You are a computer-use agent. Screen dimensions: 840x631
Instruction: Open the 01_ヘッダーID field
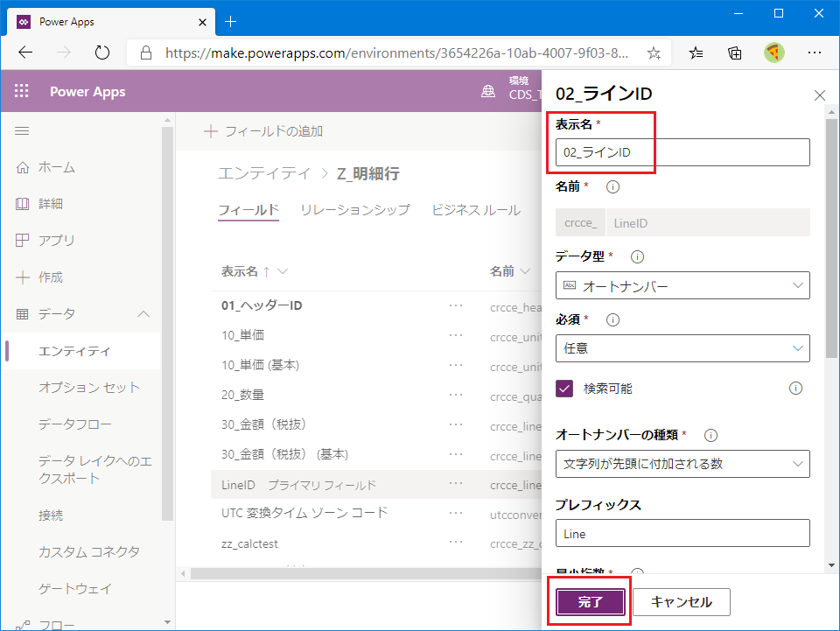[x=262, y=305]
